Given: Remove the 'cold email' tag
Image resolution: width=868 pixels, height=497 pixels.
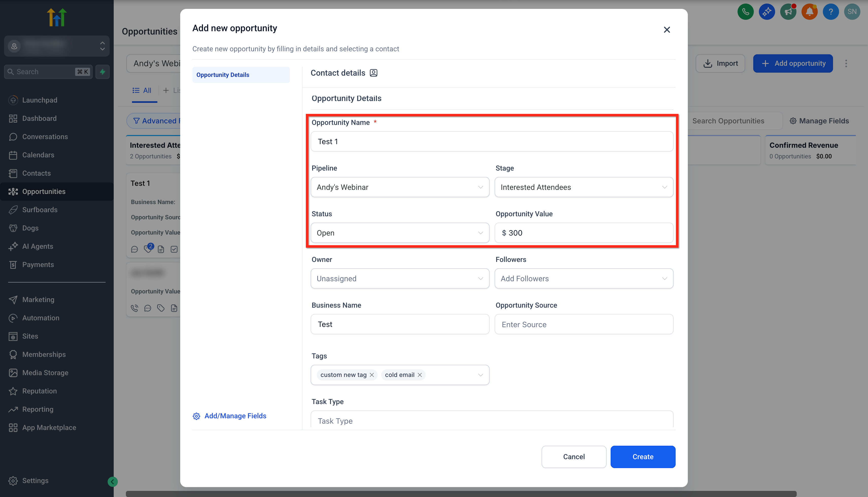Looking at the screenshot, I should (x=420, y=375).
